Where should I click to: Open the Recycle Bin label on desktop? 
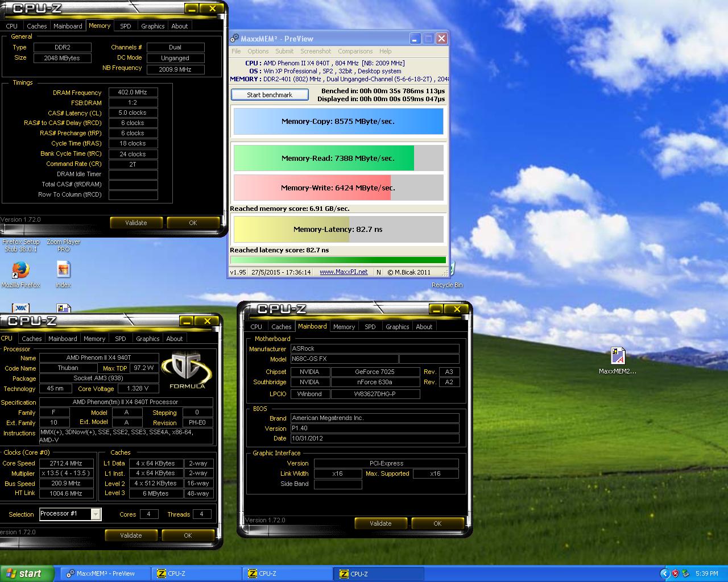tap(447, 285)
